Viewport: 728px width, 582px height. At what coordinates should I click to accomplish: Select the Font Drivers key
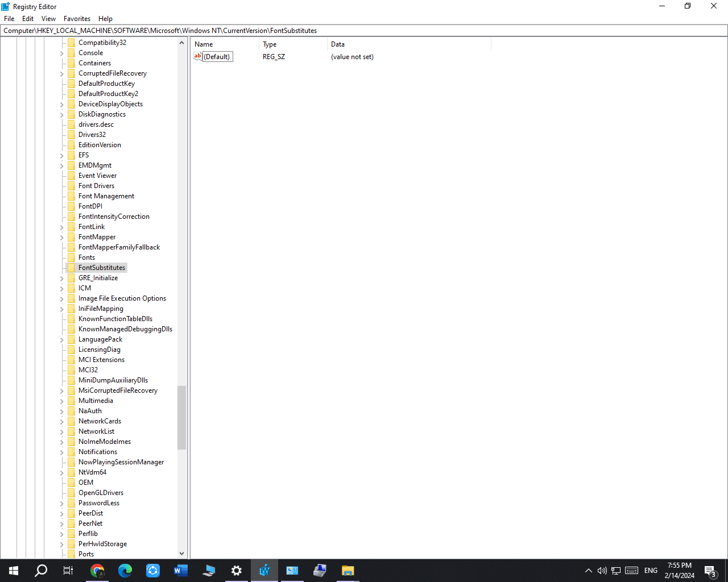96,186
